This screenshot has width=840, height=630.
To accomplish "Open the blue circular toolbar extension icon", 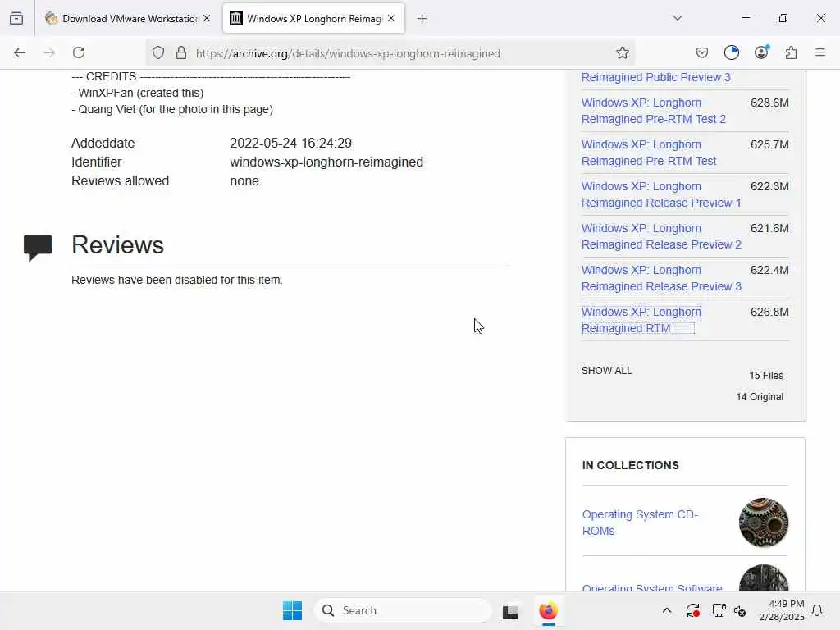I will click(x=731, y=52).
